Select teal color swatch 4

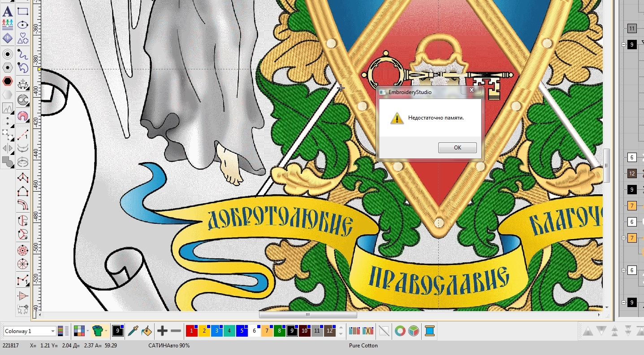click(229, 331)
